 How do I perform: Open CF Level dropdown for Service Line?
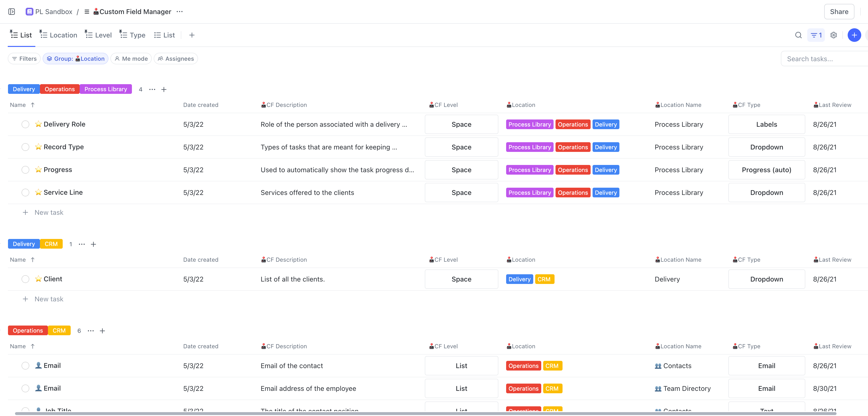pos(461,193)
